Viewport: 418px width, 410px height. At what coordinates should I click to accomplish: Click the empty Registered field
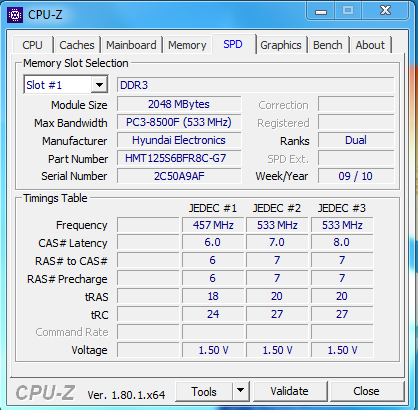pos(356,122)
